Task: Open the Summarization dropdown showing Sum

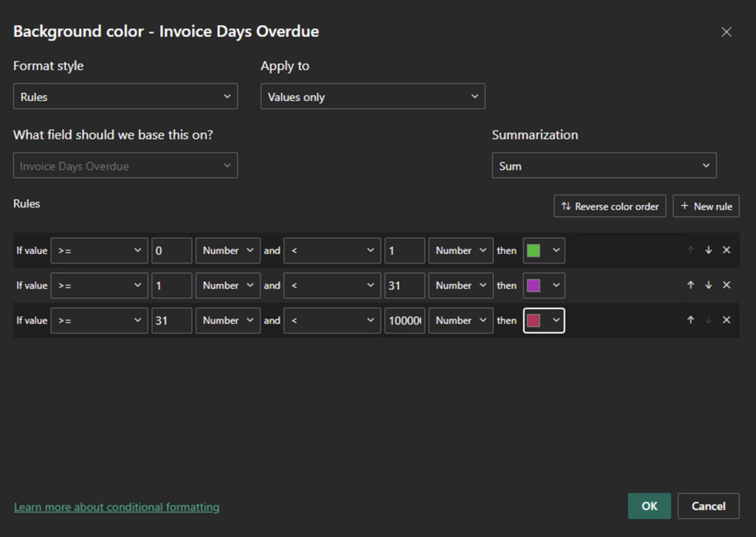Action: pyautogui.click(x=604, y=166)
